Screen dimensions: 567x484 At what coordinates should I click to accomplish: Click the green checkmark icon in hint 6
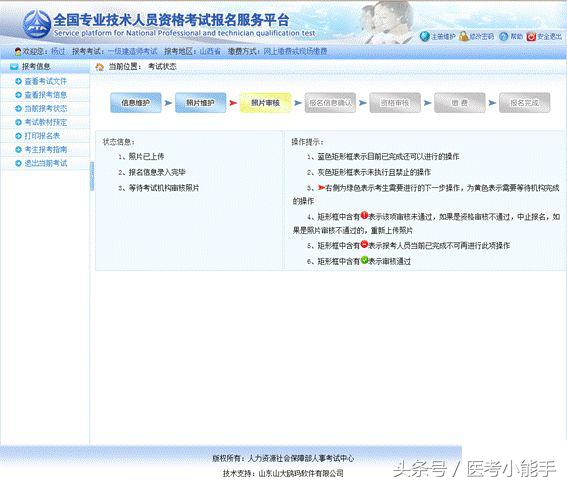[364, 260]
